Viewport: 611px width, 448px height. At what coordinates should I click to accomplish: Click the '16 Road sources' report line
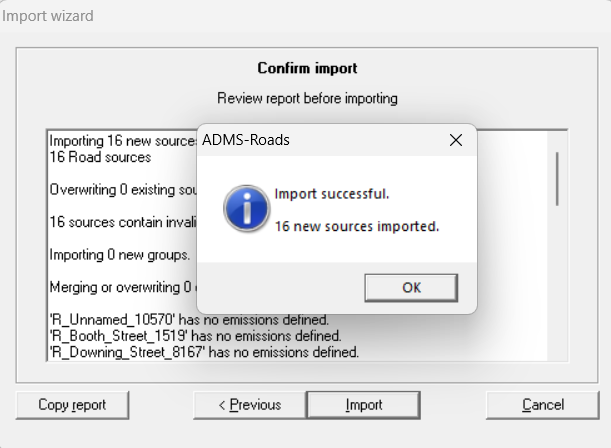[x=100, y=157]
